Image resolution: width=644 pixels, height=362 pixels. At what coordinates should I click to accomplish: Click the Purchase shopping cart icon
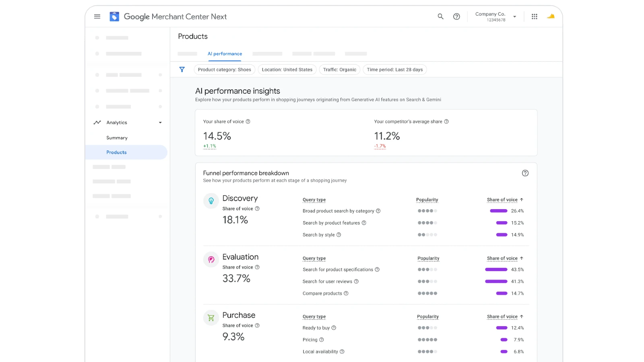coord(211,318)
